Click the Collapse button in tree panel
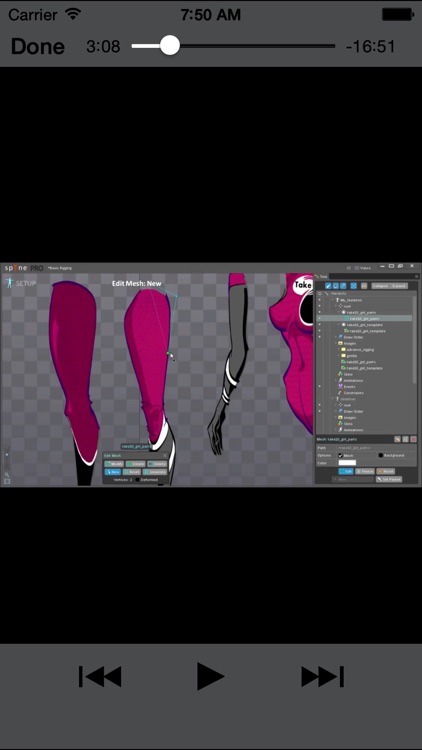422x750 pixels. coord(381,286)
